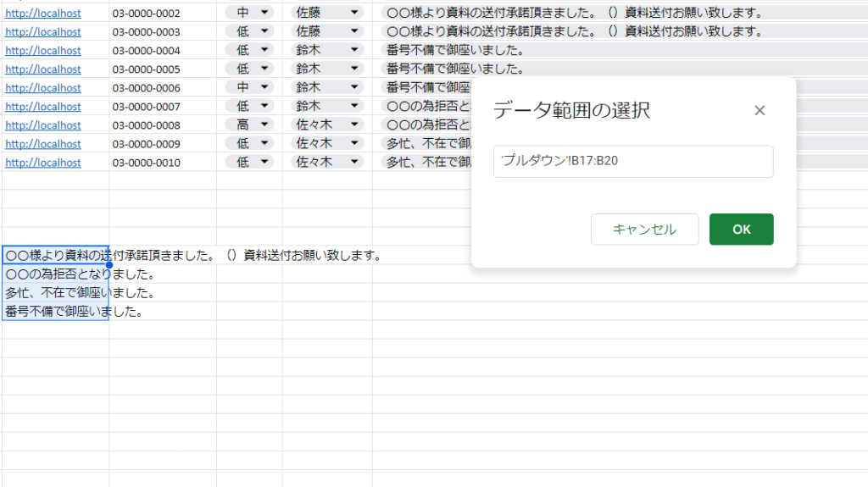The height and width of the screenshot is (487, 868).
Task: Select the 多忙、不在で御座いました。 cell in lower list
Action: click(55, 293)
